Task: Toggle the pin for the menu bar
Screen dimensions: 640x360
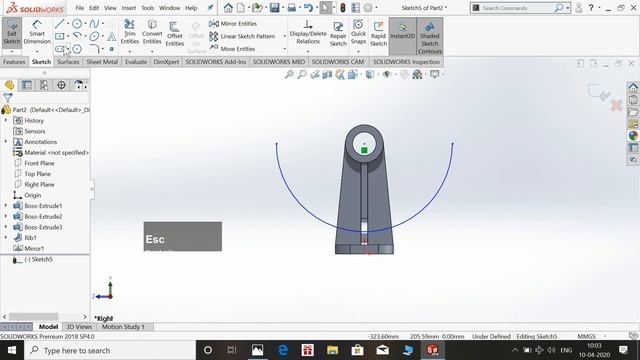Action: [210, 8]
